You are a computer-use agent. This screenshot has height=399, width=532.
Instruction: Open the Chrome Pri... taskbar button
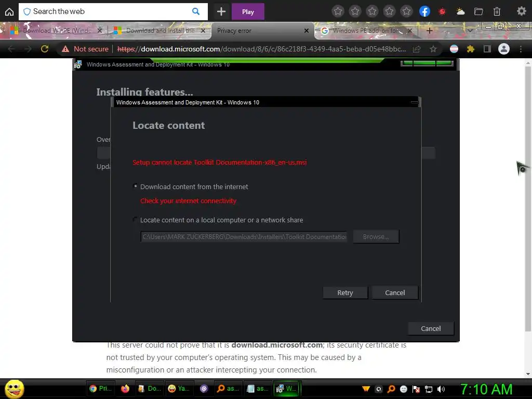coord(100,389)
